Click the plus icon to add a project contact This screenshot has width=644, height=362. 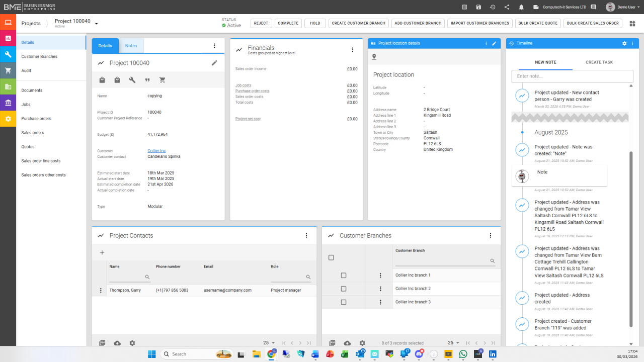102,253
